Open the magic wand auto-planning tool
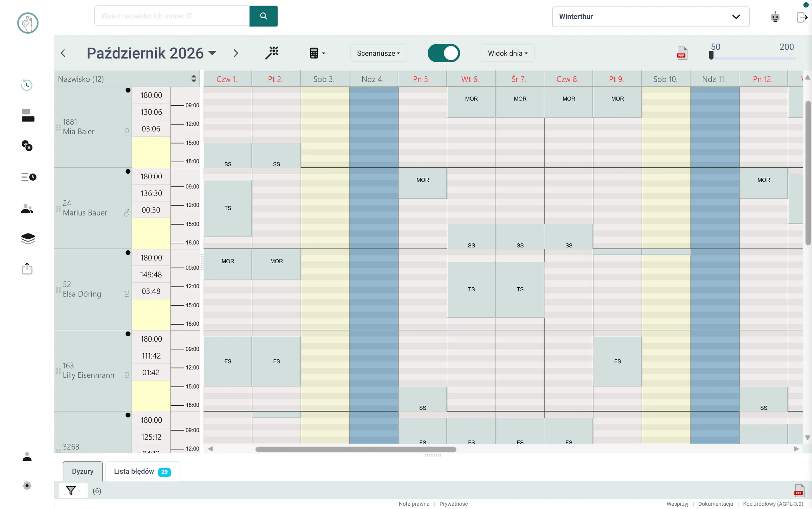 click(x=272, y=53)
